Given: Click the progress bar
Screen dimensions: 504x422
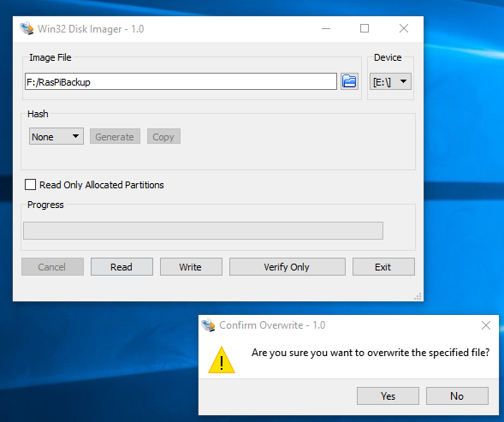Looking at the screenshot, I should coord(203,230).
